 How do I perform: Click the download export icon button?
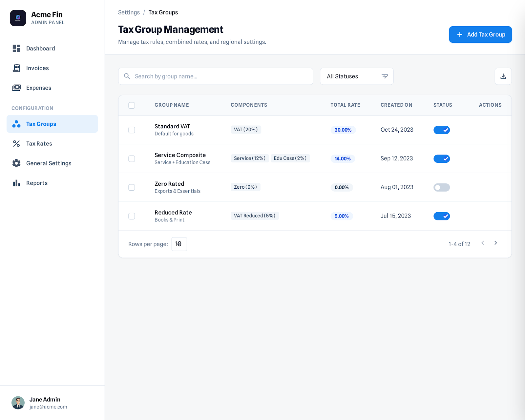tap(503, 76)
